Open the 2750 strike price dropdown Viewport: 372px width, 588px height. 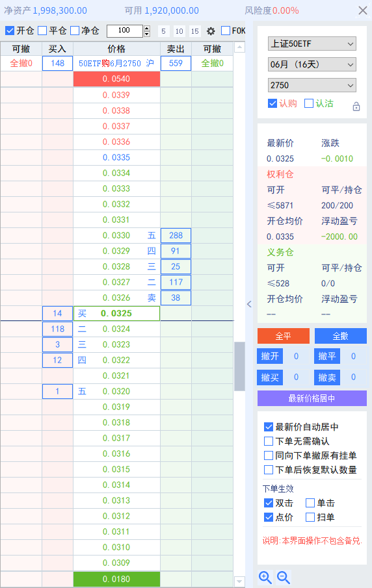click(x=312, y=85)
